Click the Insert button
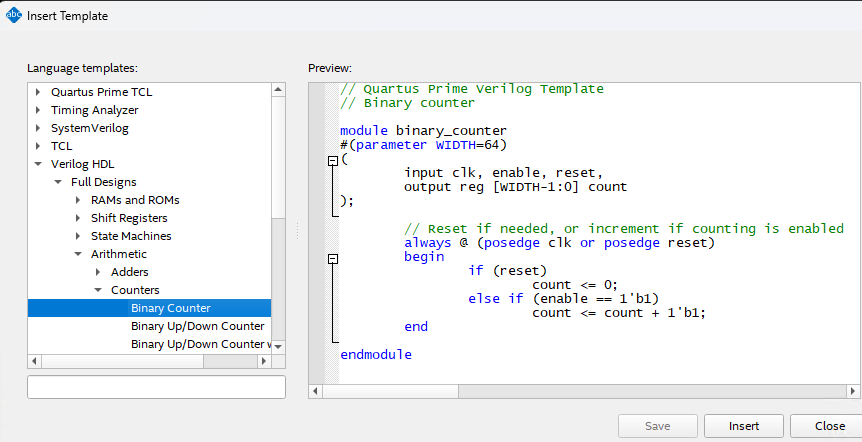This screenshot has height=442, width=862. point(743,426)
